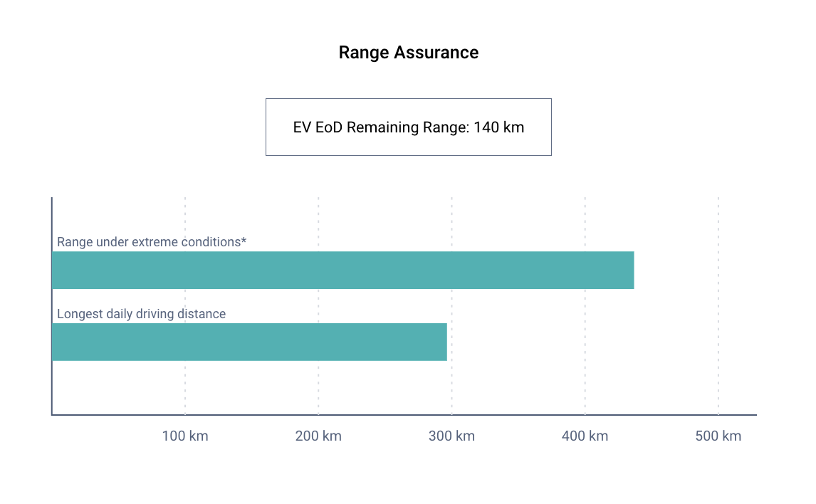This screenshot has height=504, width=816.
Task: Select the 200 km axis label
Action: pos(318,436)
